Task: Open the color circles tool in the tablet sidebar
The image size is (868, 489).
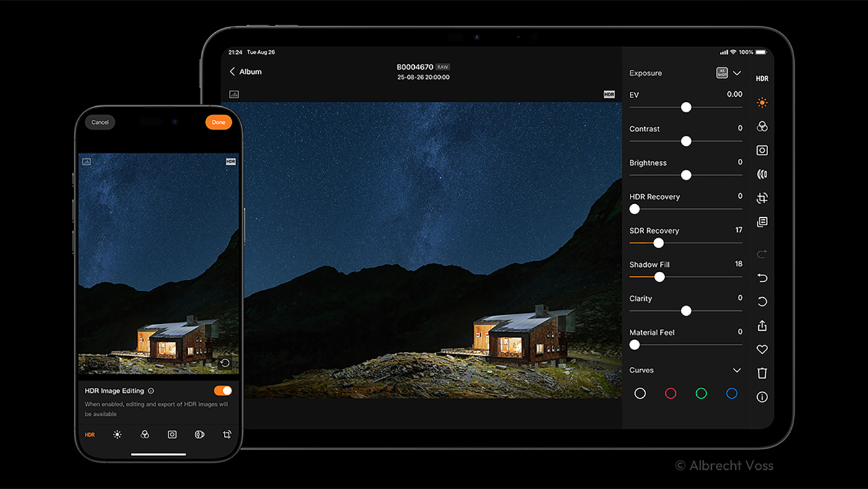Action: click(x=762, y=127)
